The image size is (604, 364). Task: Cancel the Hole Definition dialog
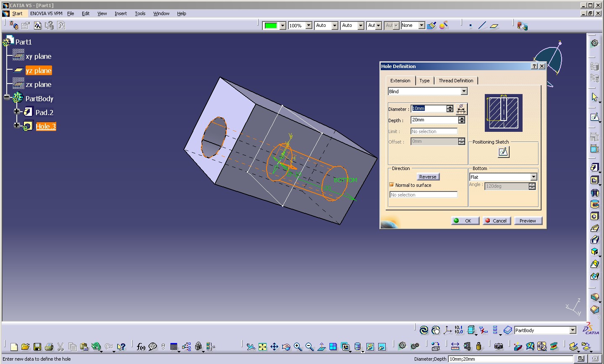pyautogui.click(x=496, y=220)
